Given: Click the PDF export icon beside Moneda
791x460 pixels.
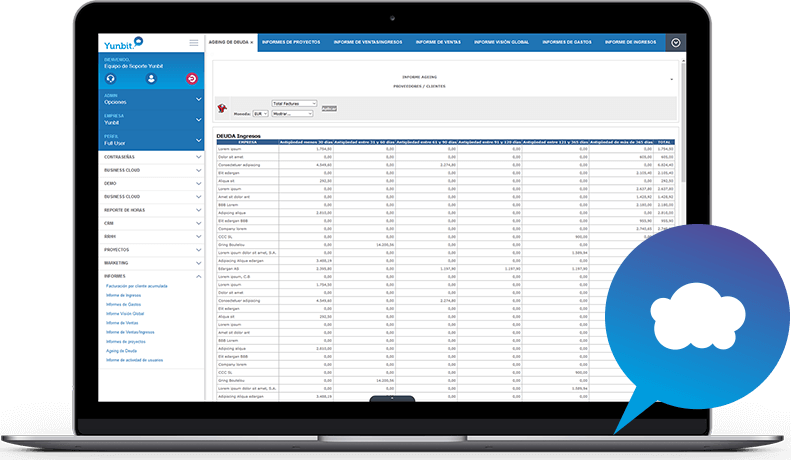Looking at the screenshot, I should point(222,109).
